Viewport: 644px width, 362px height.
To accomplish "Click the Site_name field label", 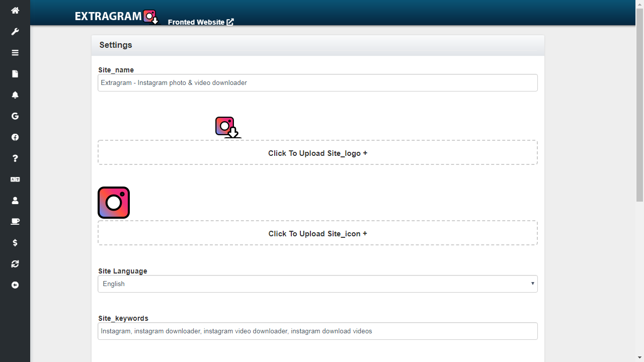I will point(116,70).
